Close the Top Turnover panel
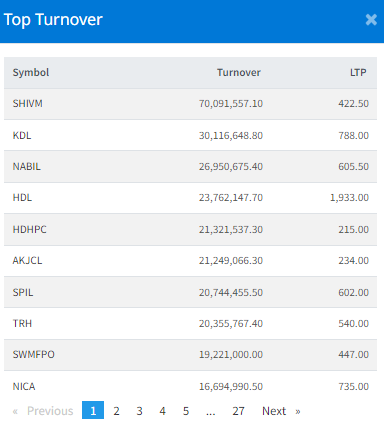 click(x=371, y=20)
